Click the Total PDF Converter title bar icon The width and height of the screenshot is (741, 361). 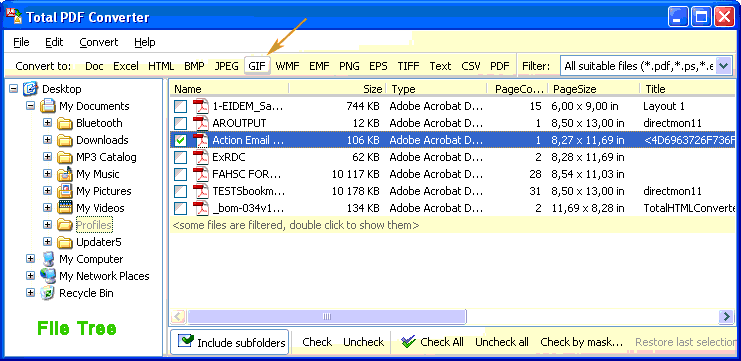[14, 17]
